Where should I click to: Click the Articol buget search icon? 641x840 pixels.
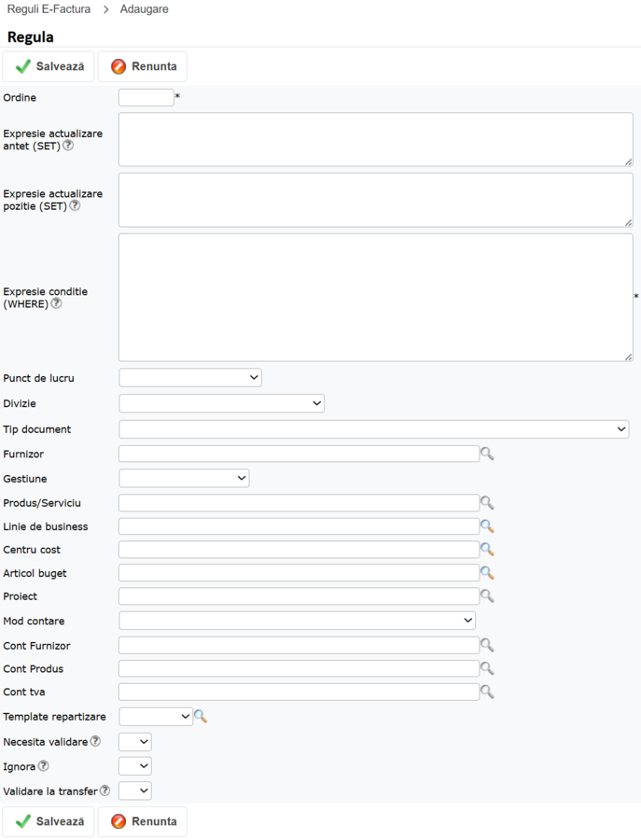(487, 573)
